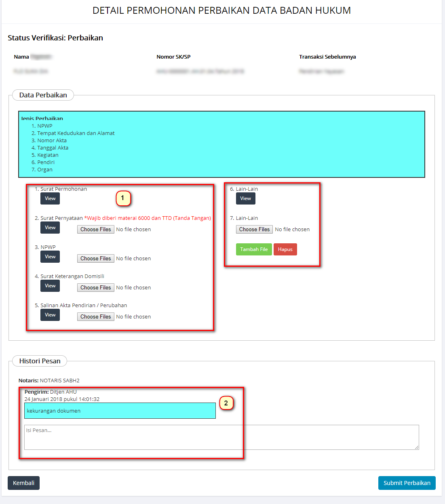Image resolution: width=445 pixels, height=504 pixels.
Task: Choose files for NPWP upload
Action: [95, 259]
